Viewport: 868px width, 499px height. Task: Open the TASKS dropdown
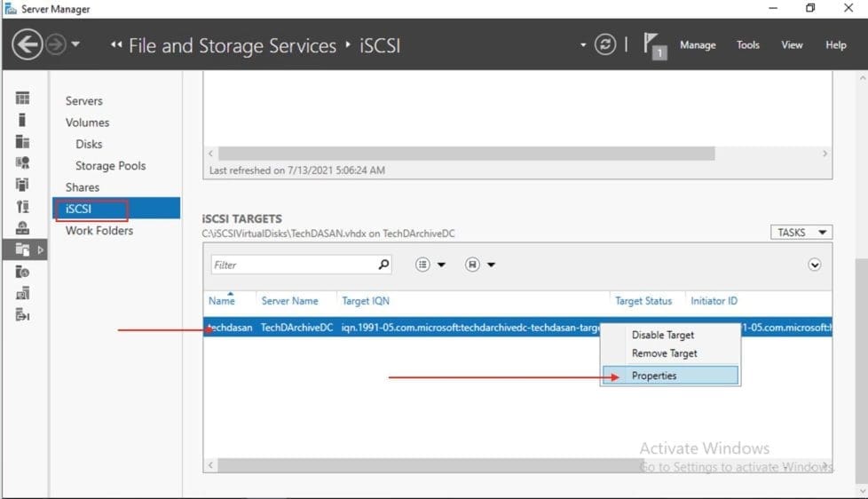(x=801, y=233)
